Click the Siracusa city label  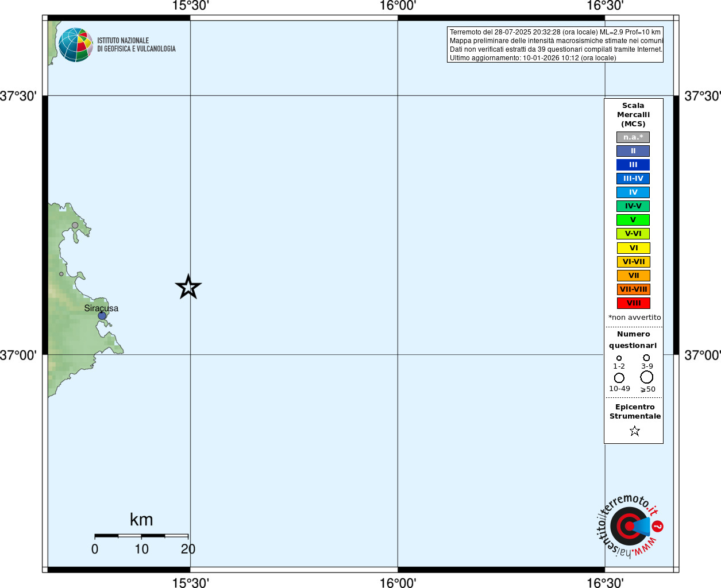[101, 308]
